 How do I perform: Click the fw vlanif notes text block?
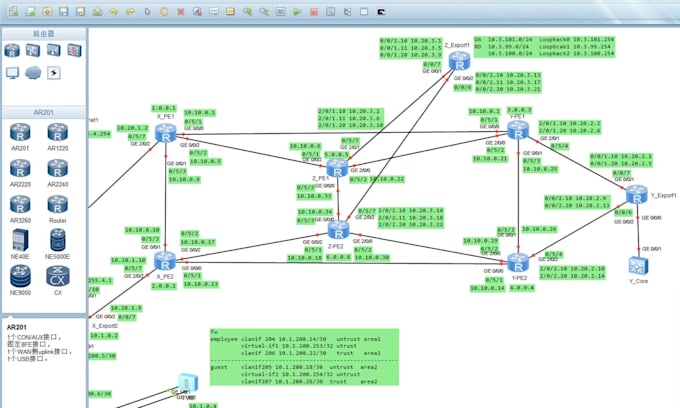click(x=304, y=357)
